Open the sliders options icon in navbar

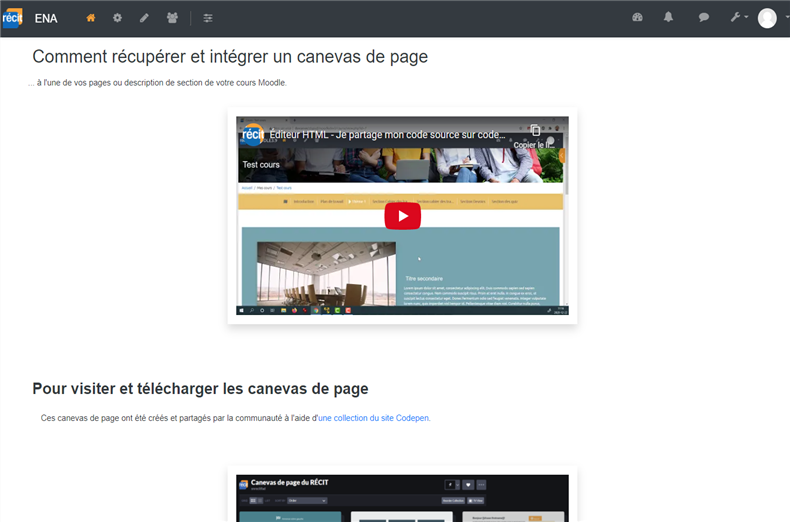208,18
